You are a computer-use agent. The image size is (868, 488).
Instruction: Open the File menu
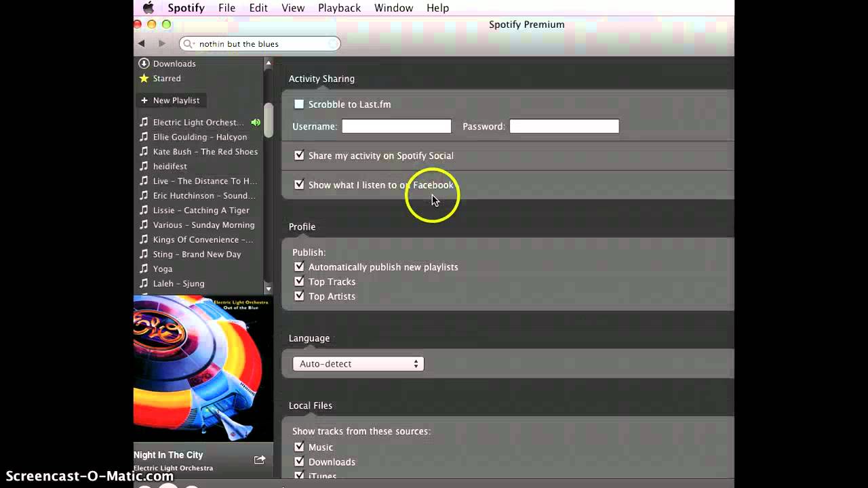click(x=226, y=8)
